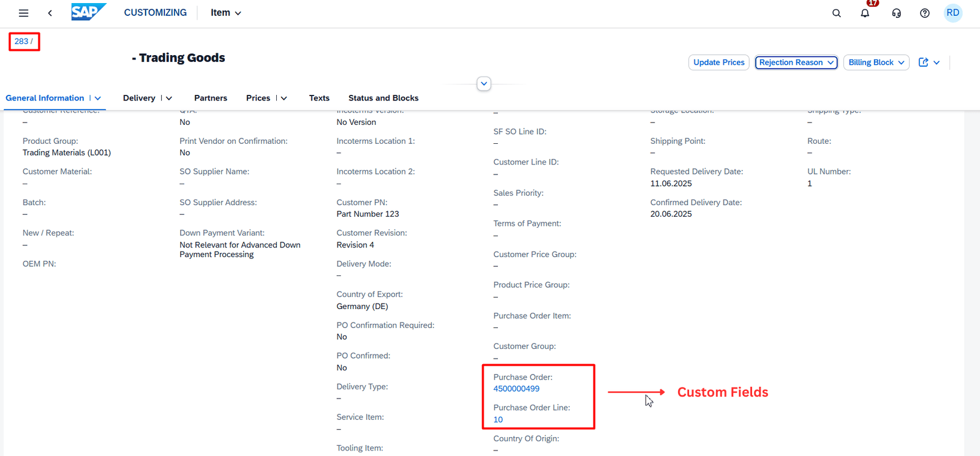Open the Texts tab

tap(319, 98)
